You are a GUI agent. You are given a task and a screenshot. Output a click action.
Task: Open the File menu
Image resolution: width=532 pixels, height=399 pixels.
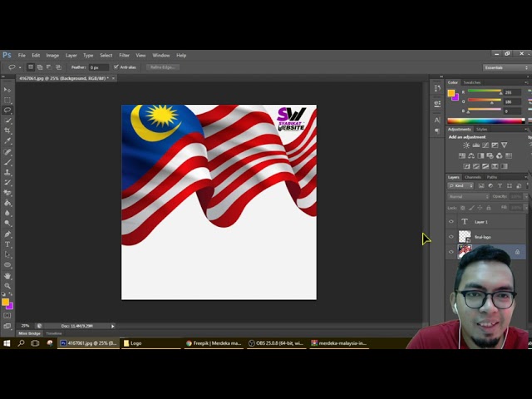pyautogui.click(x=22, y=56)
